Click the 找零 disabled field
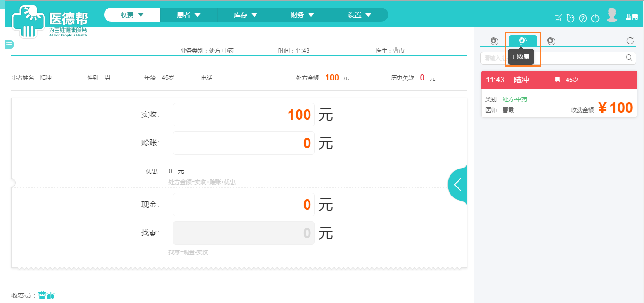This screenshot has width=644, height=303. click(244, 233)
